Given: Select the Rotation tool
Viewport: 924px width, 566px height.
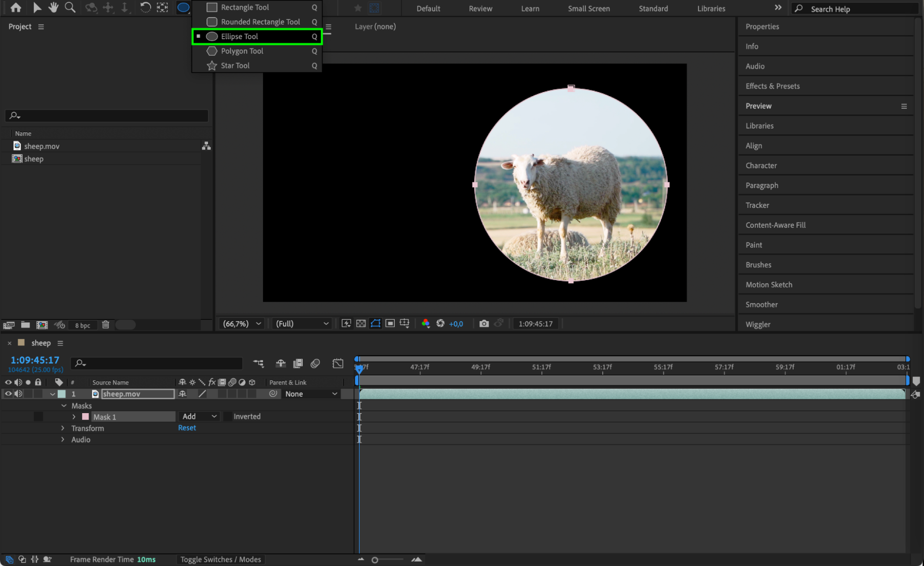Looking at the screenshot, I should [145, 7].
